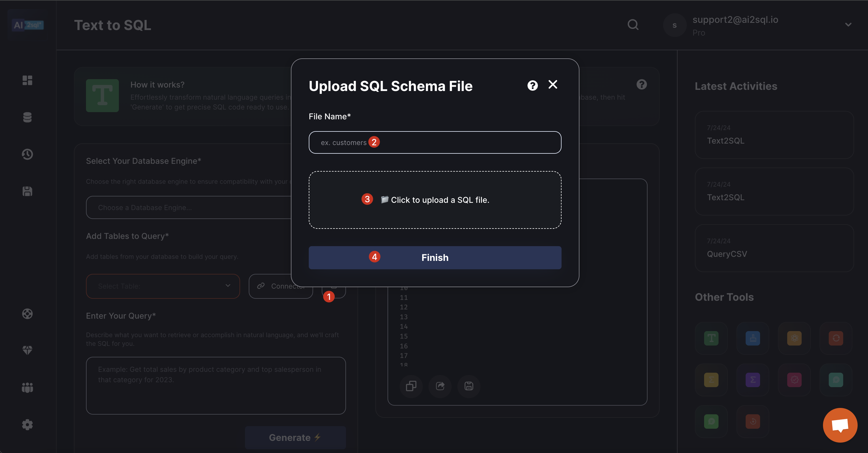The height and width of the screenshot is (453, 868).
Task: Expand the account dropdown chevron
Action: click(848, 25)
